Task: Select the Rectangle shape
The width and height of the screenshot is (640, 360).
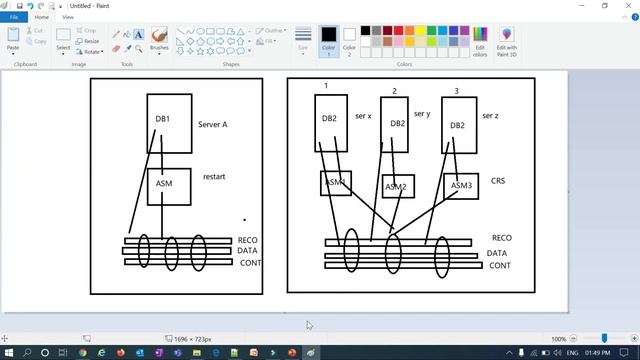Action: point(210,31)
